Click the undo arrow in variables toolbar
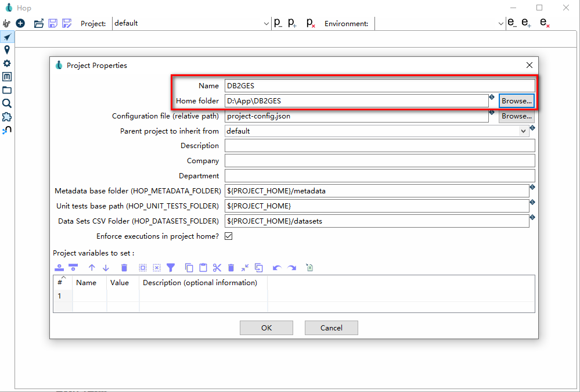The image size is (580, 392). pyautogui.click(x=277, y=268)
